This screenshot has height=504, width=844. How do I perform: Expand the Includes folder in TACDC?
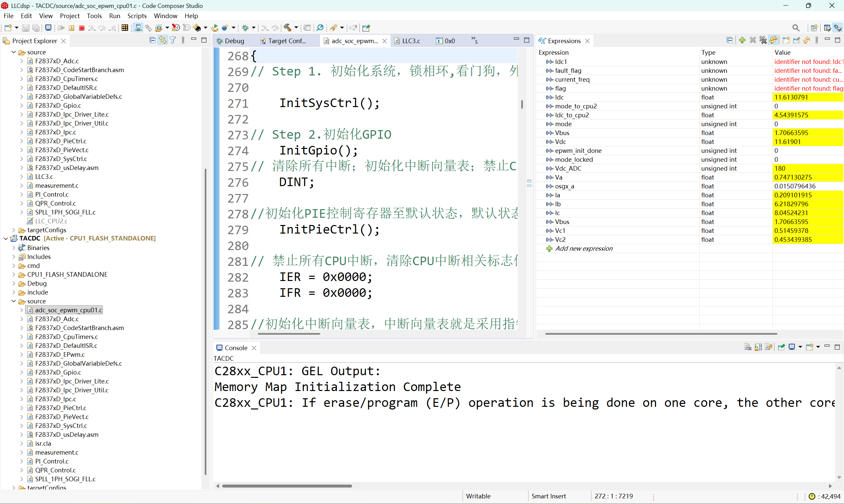point(14,257)
